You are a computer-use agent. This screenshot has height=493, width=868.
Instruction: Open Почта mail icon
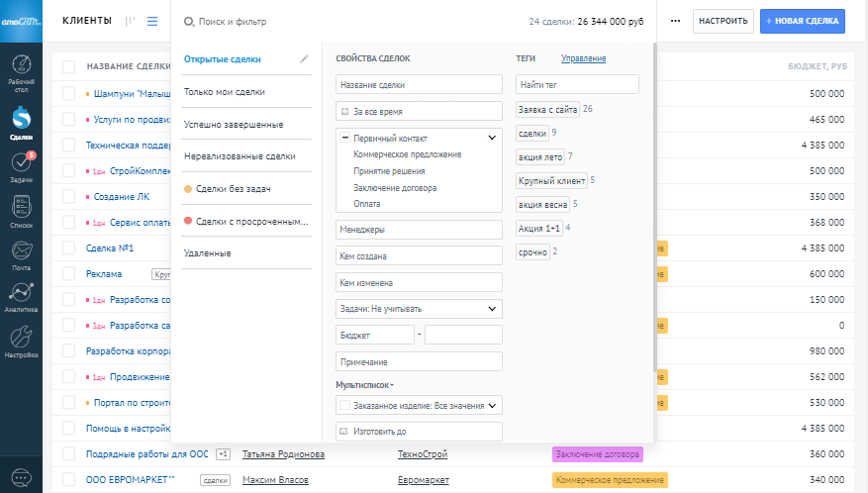21,253
